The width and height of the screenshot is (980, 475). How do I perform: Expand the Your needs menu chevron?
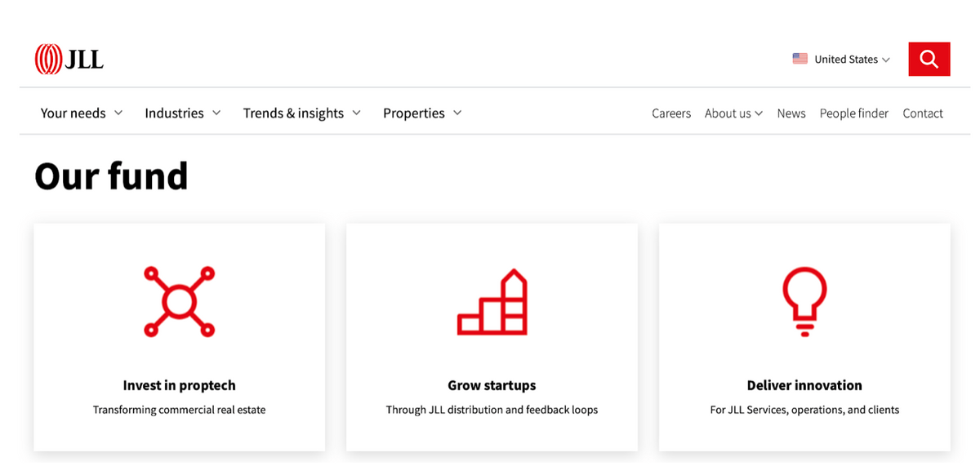[x=118, y=113]
